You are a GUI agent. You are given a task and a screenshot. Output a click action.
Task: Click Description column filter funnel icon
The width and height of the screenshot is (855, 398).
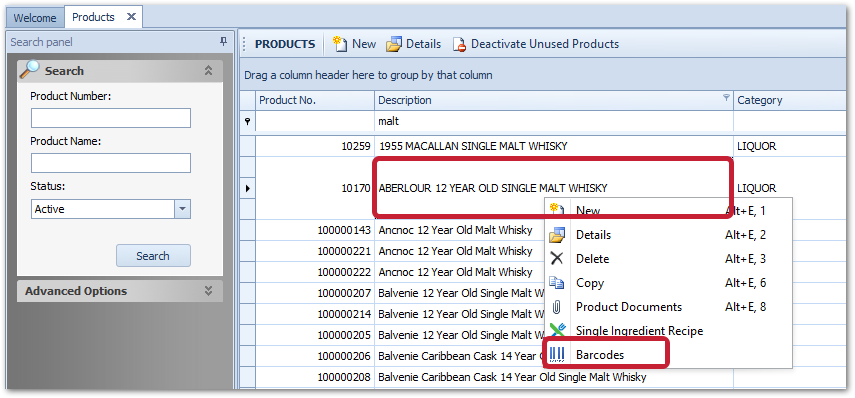[726, 98]
